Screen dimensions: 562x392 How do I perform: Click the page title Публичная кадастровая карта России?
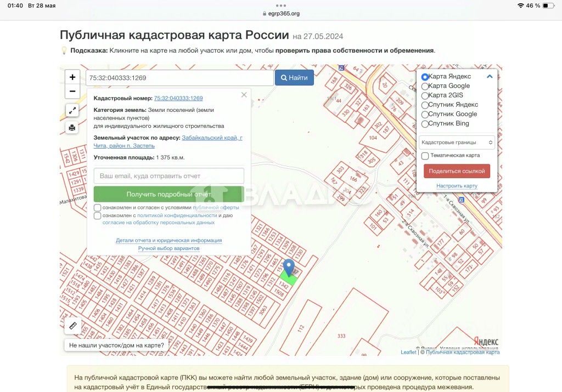(x=174, y=35)
